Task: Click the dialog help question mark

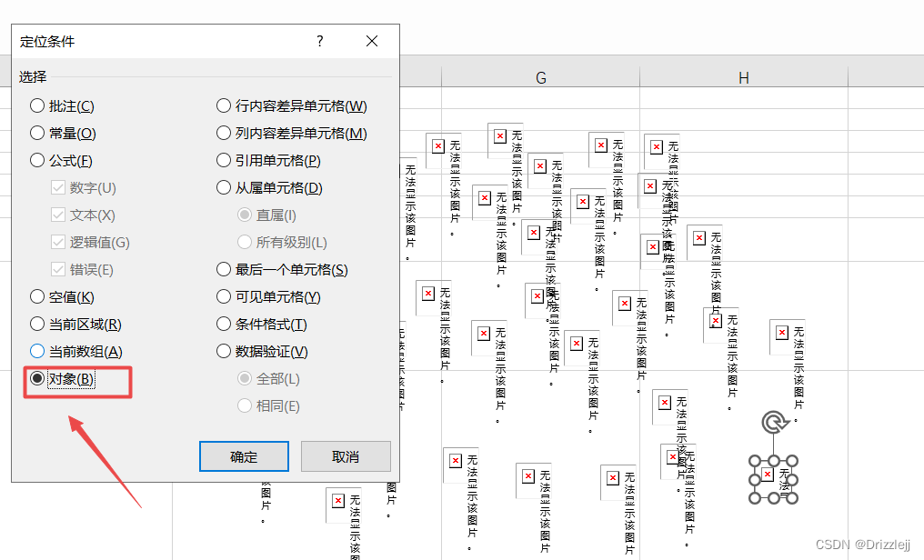Action: coord(319,41)
